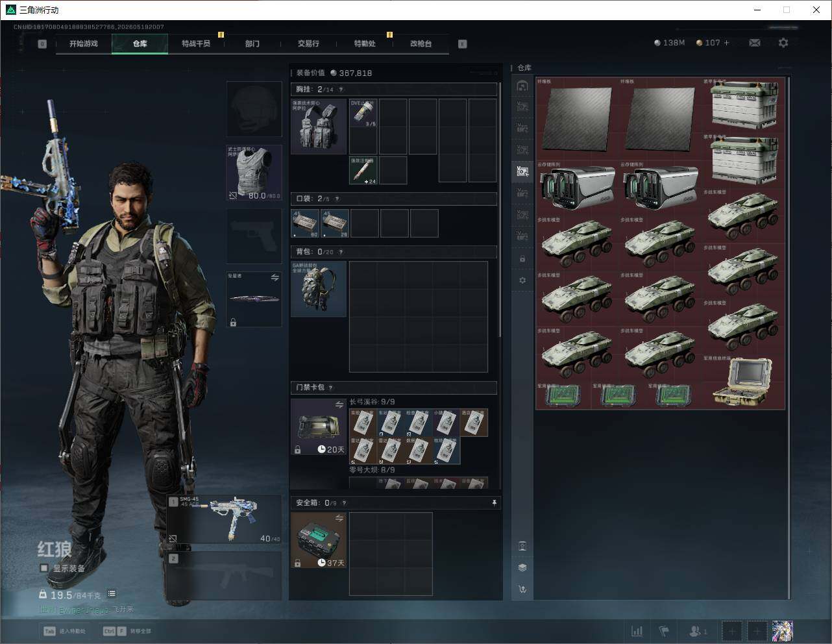Click the second empty team slot plus button
Screen dimensions: 832x644
tap(757, 631)
